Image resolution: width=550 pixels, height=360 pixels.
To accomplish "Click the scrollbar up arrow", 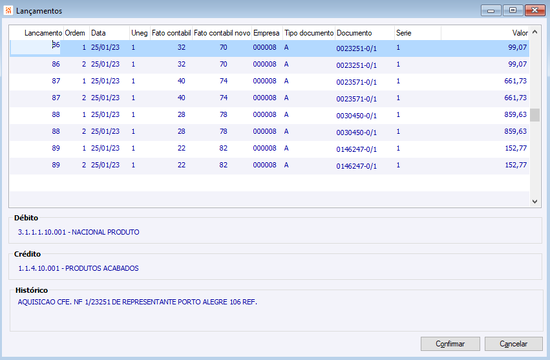I will (535, 32).
